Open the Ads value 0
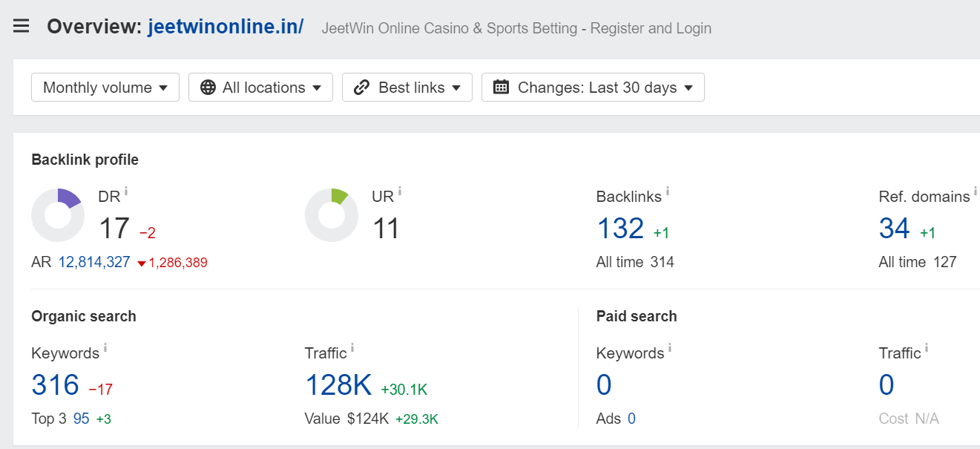 pos(631,419)
